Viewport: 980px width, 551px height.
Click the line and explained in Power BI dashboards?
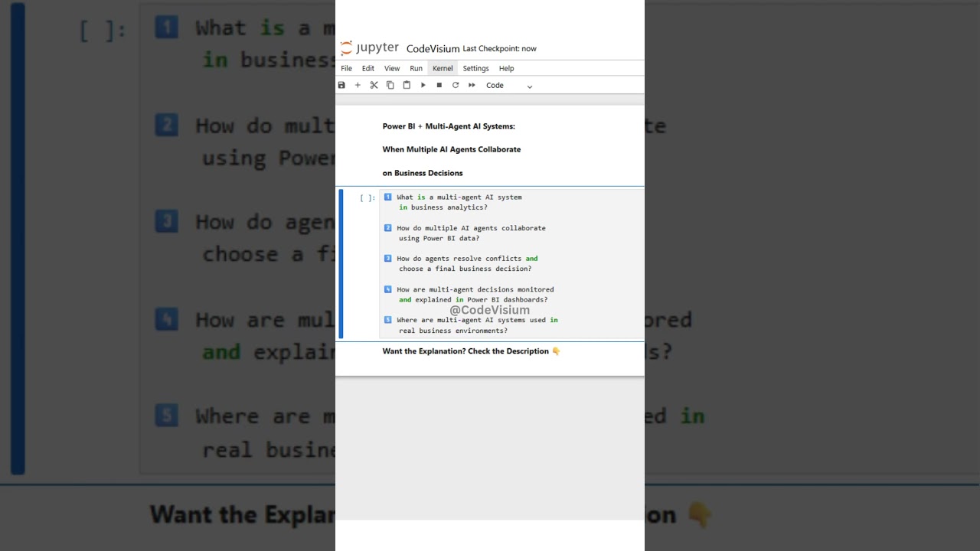point(473,299)
